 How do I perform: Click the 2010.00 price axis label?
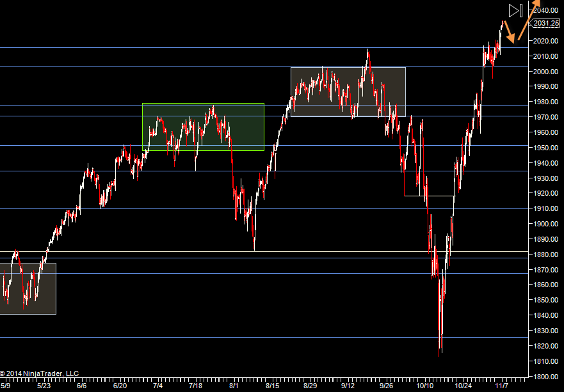(546, 56)
